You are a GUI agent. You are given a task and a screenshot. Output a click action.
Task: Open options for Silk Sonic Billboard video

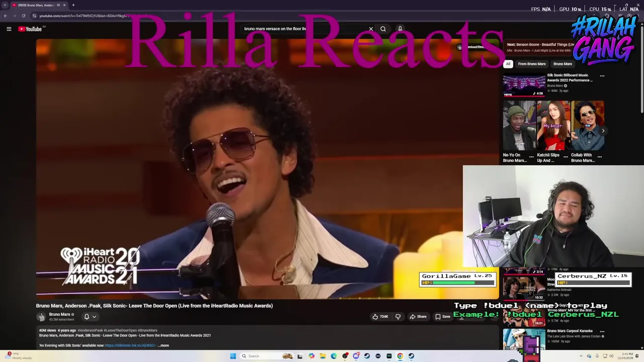coord(602,76)
